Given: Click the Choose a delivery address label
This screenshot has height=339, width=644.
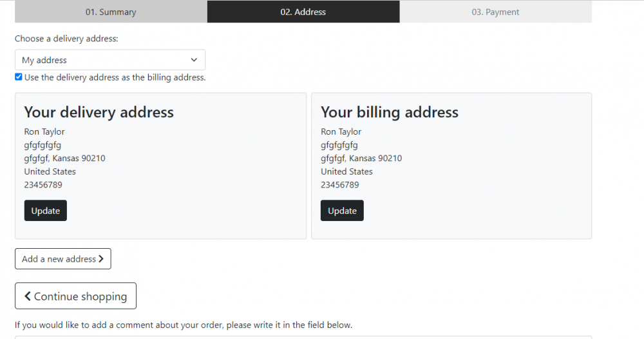Looking at the screenshot, I should point(66,39).
